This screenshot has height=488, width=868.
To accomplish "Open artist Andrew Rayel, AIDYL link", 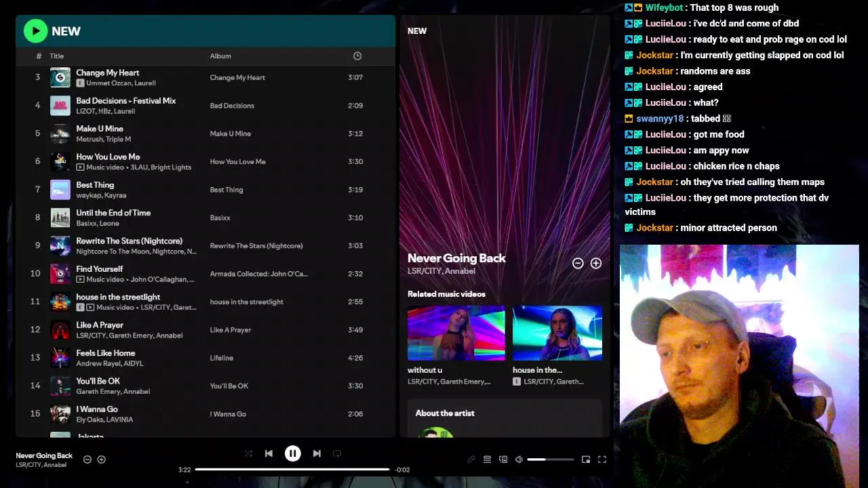I will (109, 363).
